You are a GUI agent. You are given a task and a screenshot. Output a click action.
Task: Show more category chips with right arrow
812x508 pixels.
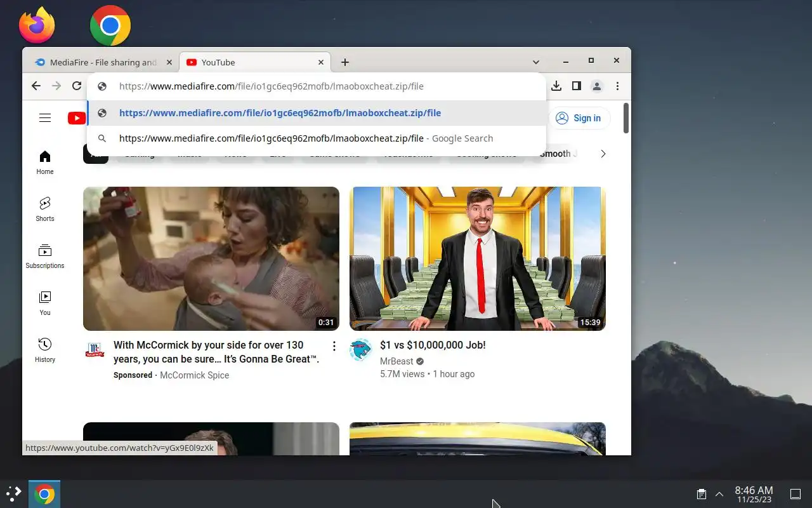tap(603, 154)
